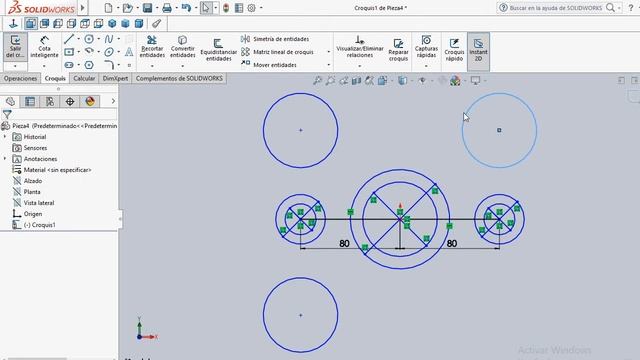Click Mover entidades
Image resolution: width=640 pixels, height=360 pixels.
[269, 64]
